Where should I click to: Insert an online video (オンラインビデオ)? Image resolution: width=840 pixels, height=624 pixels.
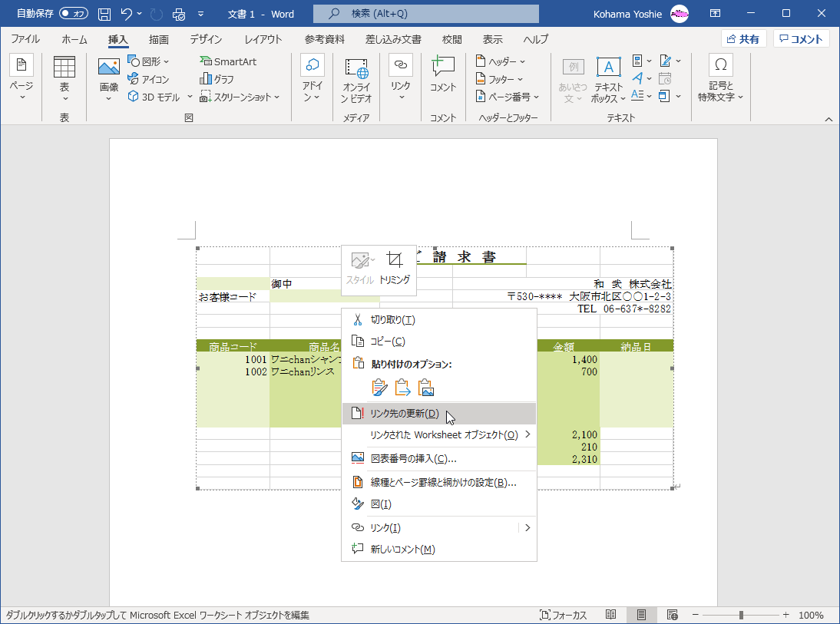pyautogui.click(x=356, y=81)
